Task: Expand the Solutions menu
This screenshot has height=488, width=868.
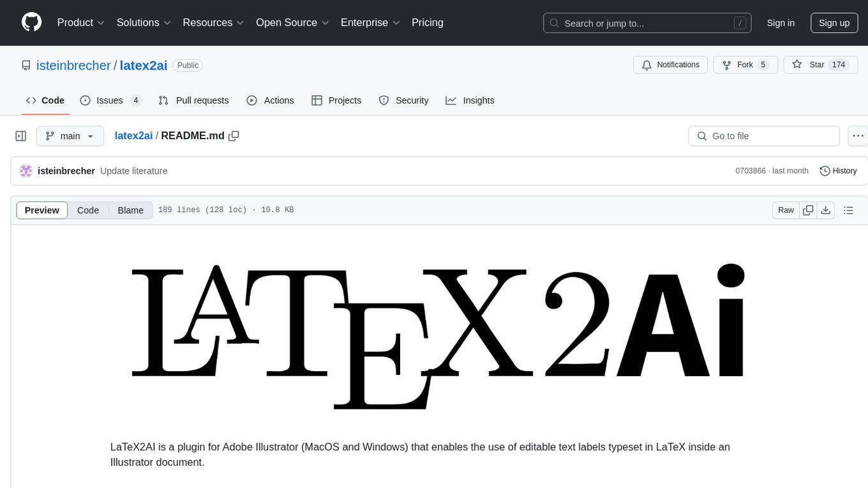Action: 144,22
